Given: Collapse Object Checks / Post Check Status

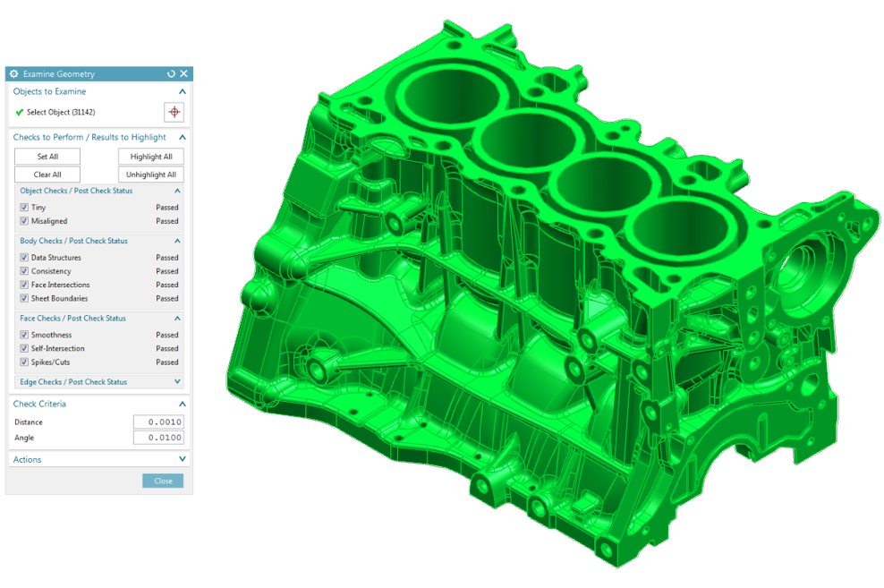Looking at the screenshot, I should coord(177,192).
